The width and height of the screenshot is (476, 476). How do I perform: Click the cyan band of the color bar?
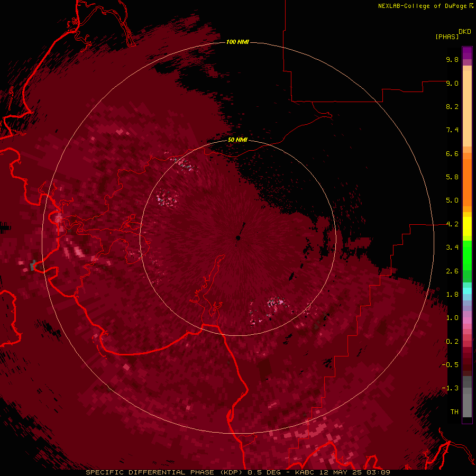(467, 290)
